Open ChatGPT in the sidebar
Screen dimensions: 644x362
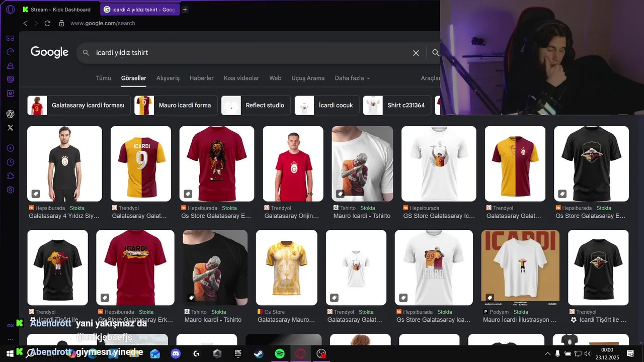pyautogui.click(x=10, y=114)
